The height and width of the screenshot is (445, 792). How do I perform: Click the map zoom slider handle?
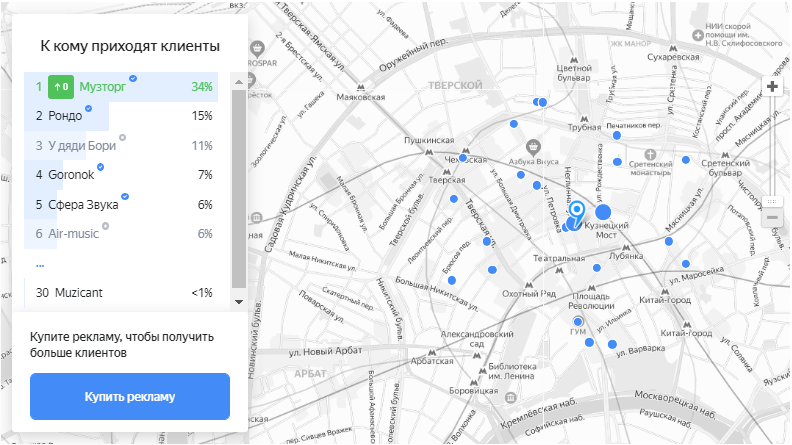[772, 202]
